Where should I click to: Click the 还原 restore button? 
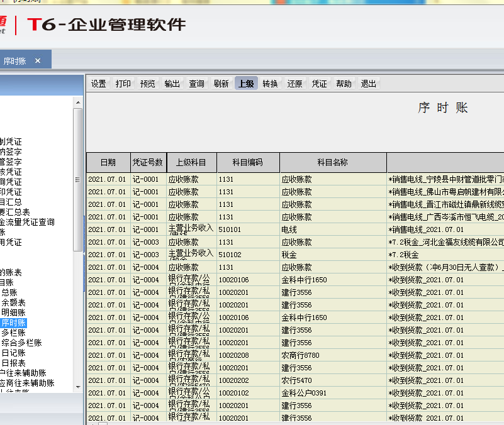pyautogui.click(x=294, y=84)
